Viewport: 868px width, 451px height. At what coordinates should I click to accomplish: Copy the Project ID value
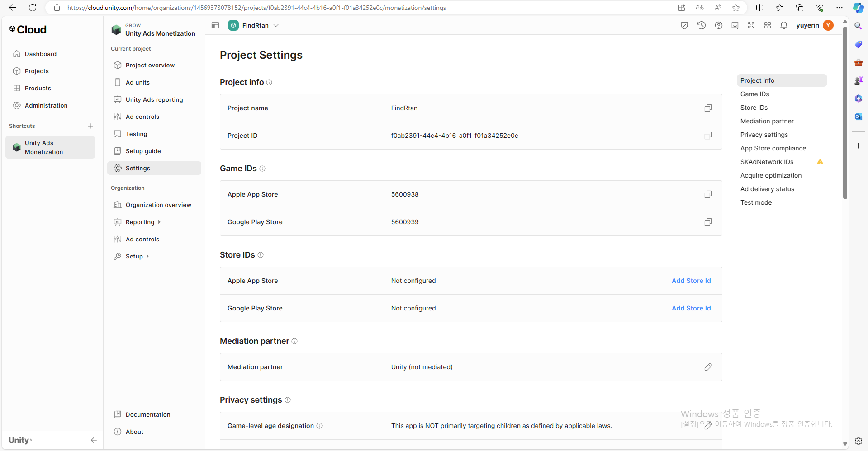tap(708, 136)
